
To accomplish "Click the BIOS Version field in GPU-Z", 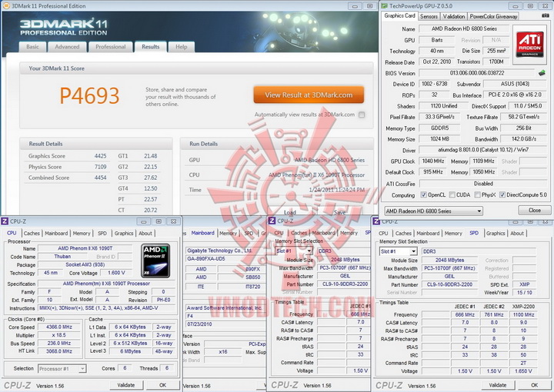I will click(476, 73).
